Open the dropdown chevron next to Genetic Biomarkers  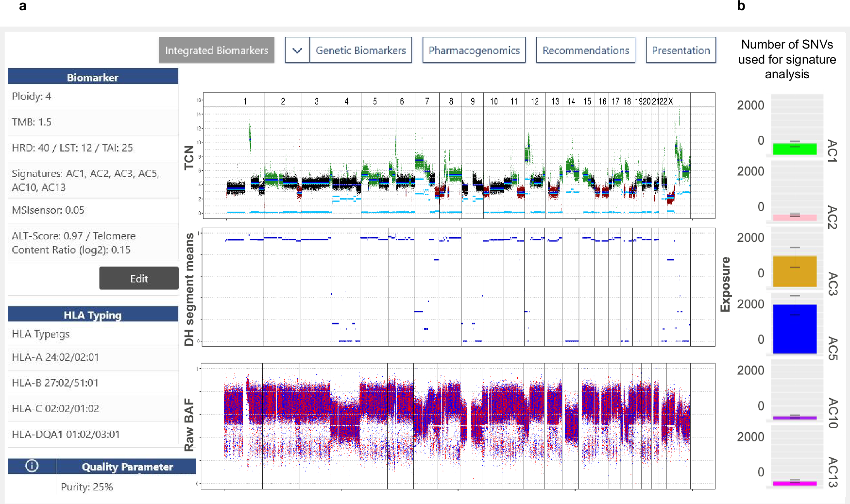tap(298, 50)
